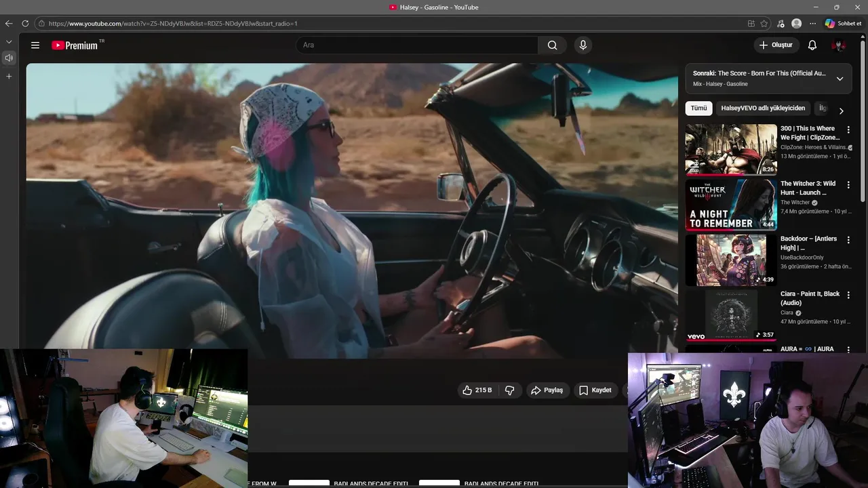Image resolution: width=868 pixels, height=488 pixels.
Task: Click the search magnifier button
Action: click(553, 45)
